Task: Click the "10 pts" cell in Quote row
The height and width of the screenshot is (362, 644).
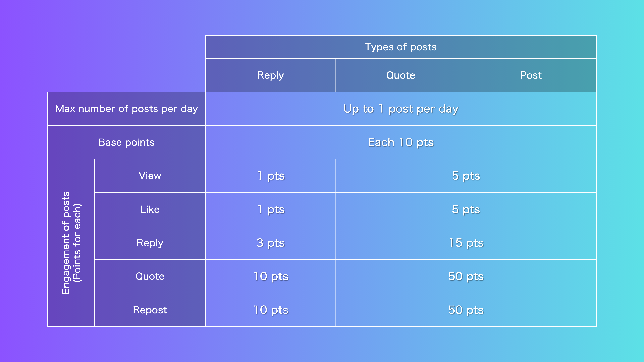Action: pyautogui.click(x=270, y=276)
